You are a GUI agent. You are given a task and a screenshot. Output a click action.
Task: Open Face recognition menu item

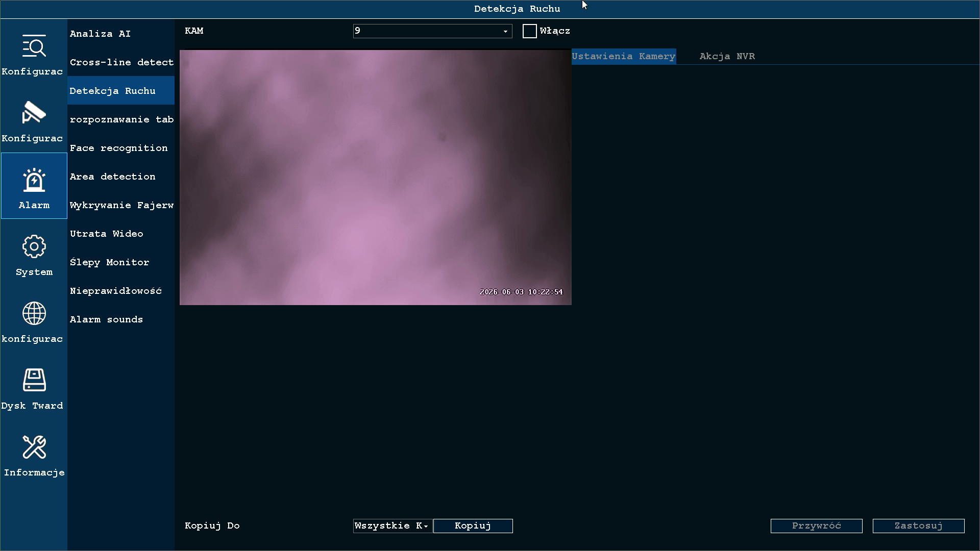pos(121,148)
